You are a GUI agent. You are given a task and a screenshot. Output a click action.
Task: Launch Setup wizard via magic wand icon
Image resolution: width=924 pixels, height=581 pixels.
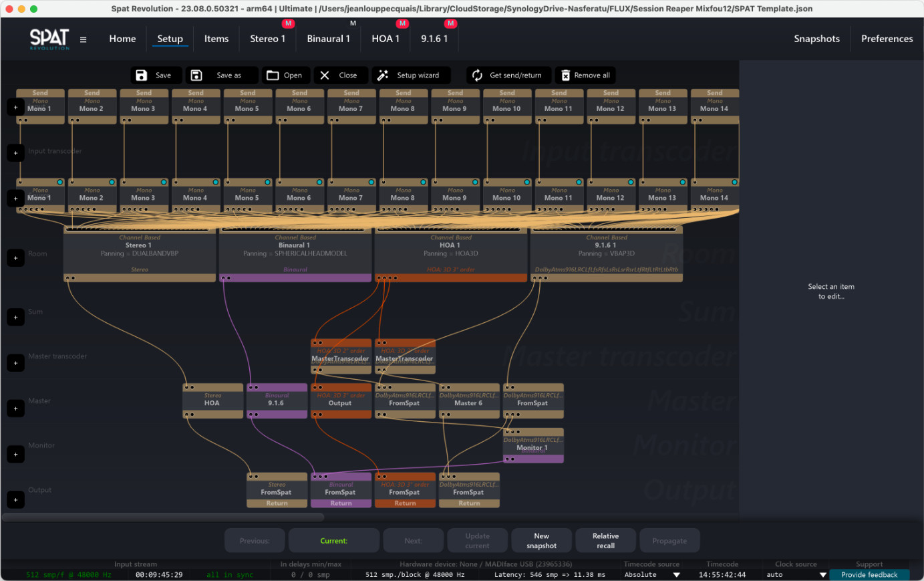coord(383,76)
